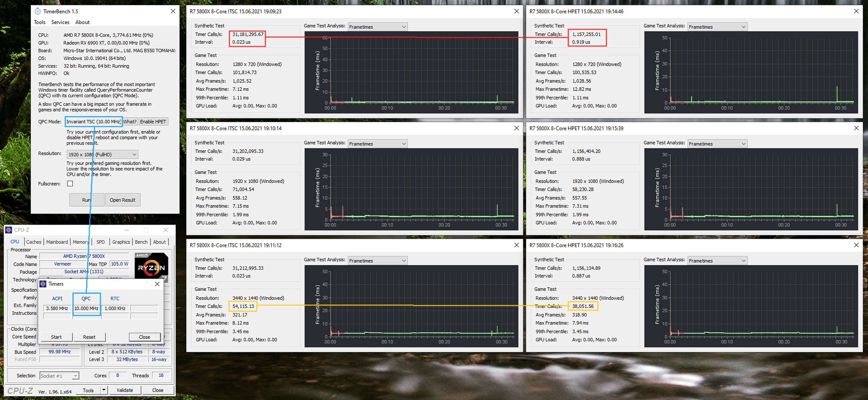This screenshot has height=400, width=868.
Task: Click the RTC 1.000 KHz timer field
Action: 115,308
